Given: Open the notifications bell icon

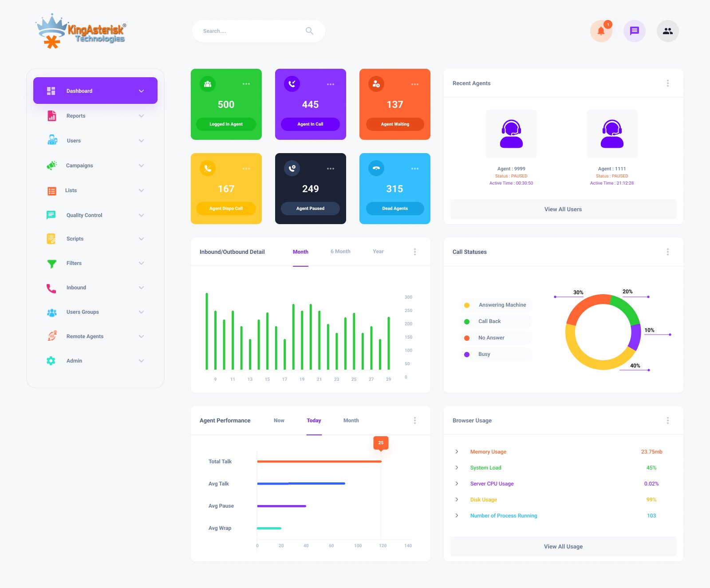Looking at the screenshot, I should coord(601,31).
